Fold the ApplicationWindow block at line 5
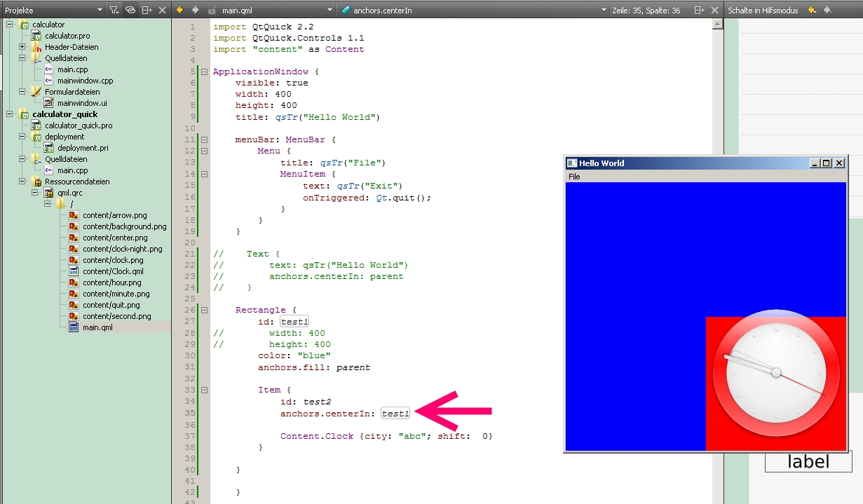This screenshot has height=504, width=863. pyautogui.click(x=205, y=71)
